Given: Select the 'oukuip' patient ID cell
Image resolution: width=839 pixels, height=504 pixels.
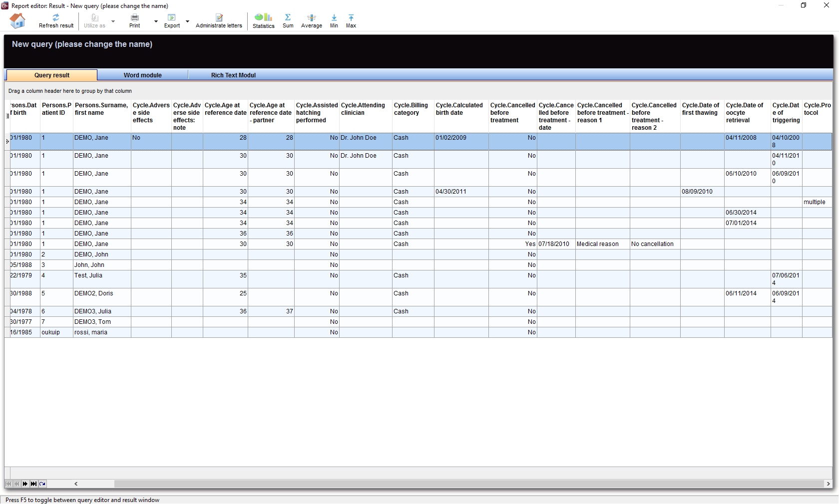Looking at the screenshot, I should click(56, 332).
